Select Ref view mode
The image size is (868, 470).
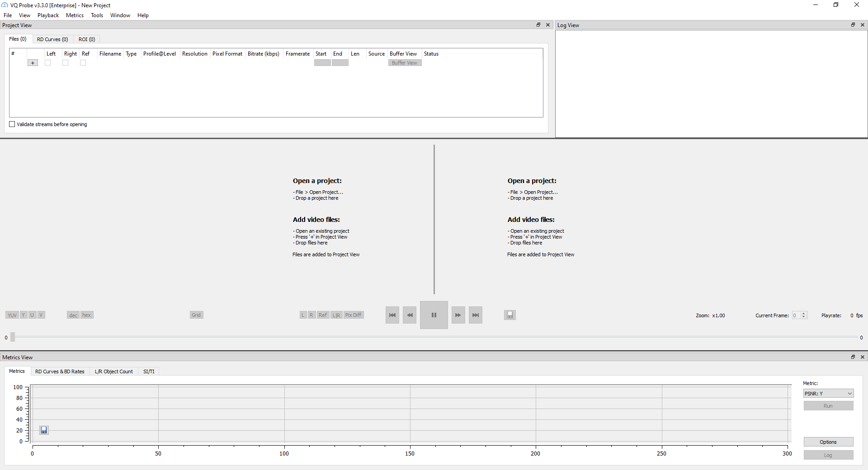(323, 315)
